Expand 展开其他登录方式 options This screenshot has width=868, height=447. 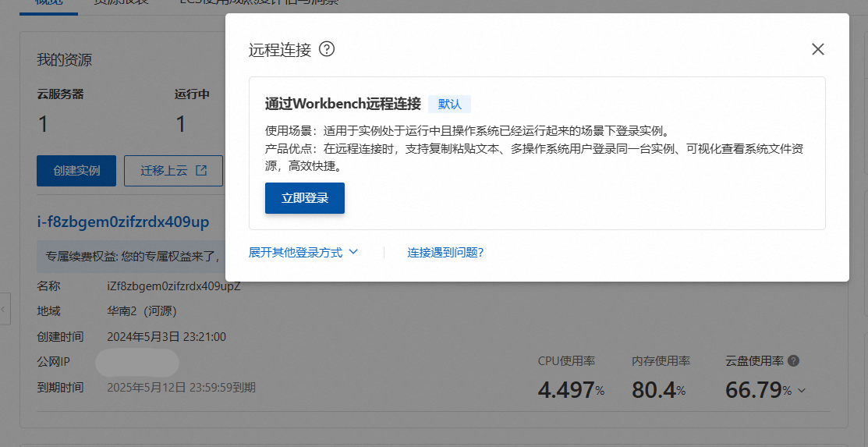[x=303, y=253]
